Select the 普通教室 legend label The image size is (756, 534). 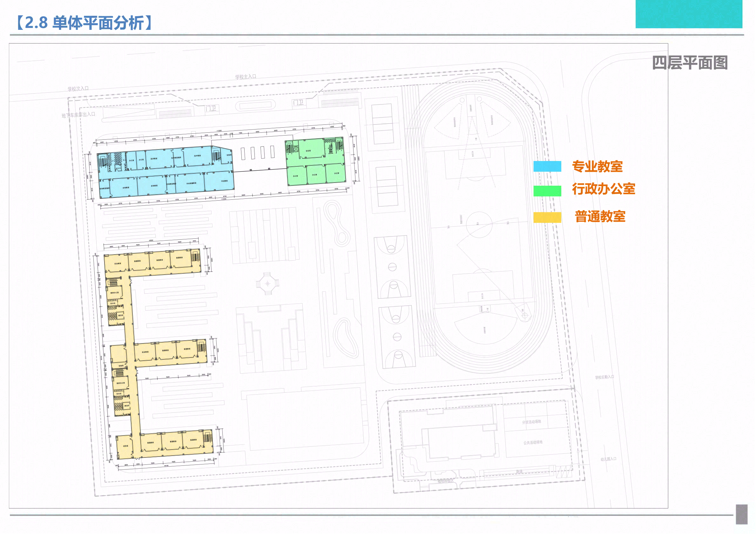(600, 217)
